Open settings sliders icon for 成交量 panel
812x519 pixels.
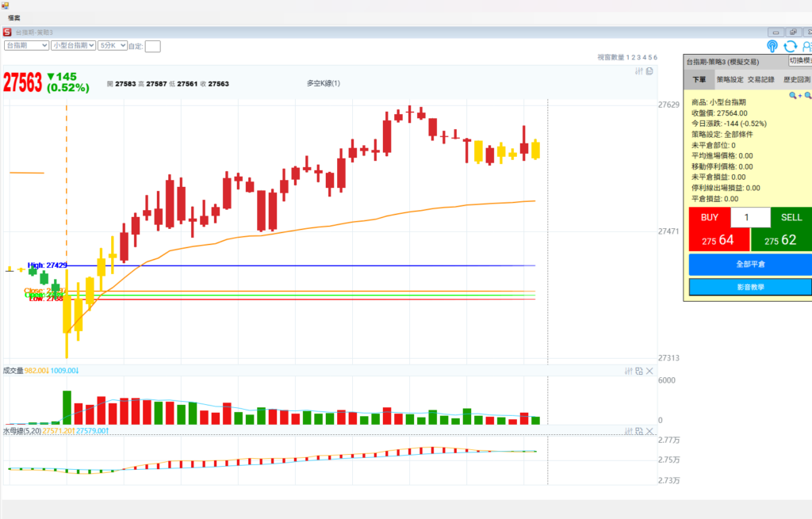(x=629, y=371)
